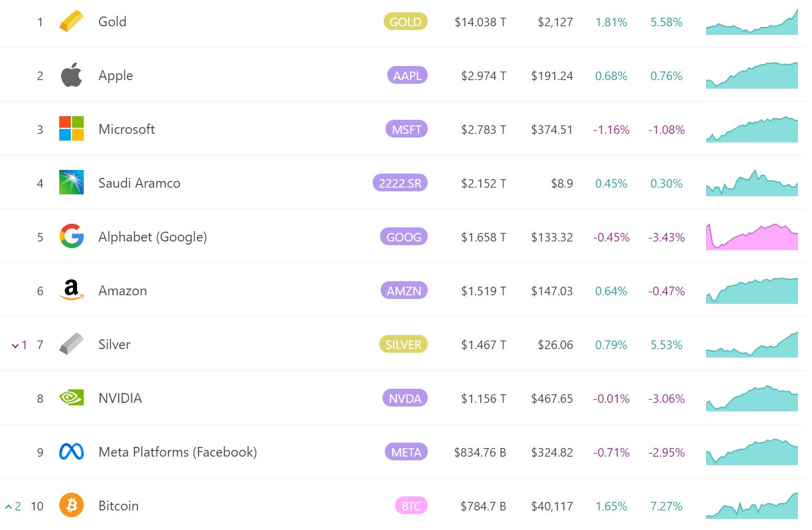Click Bitcoin's rank-up arrow indicator
This screenshot has height=530, width=812.
coord(9,507)
